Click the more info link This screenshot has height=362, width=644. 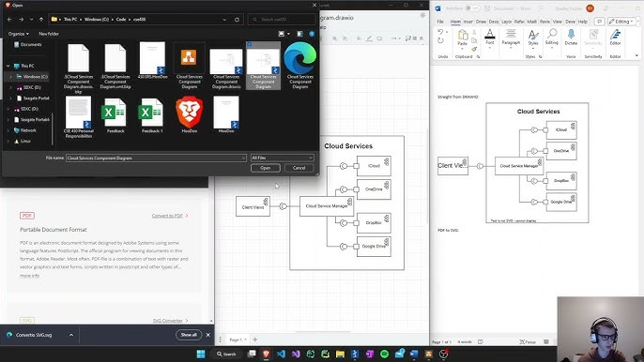point(30,276)
